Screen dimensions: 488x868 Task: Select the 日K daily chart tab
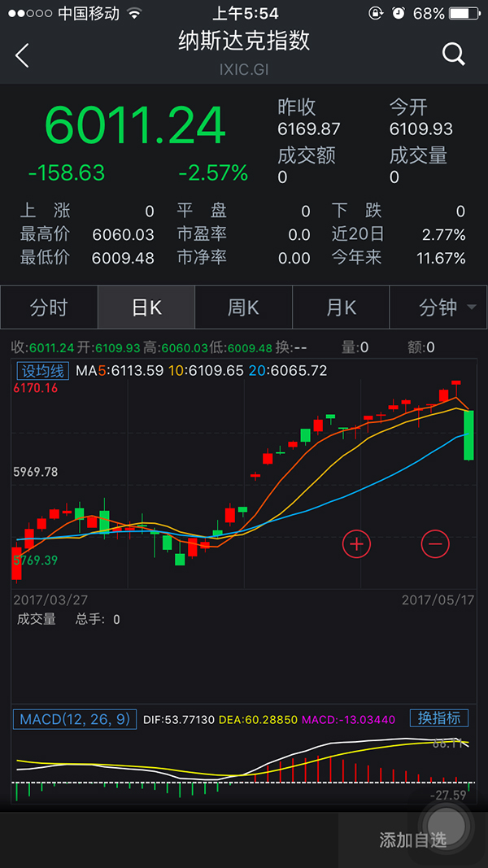[146, 308]
